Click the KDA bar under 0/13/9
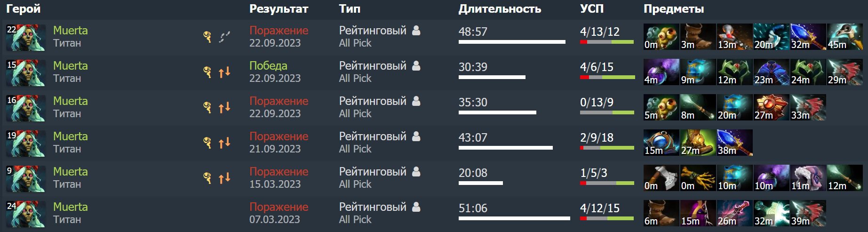Viewport: 868px width, 232px height. (607, 112)
